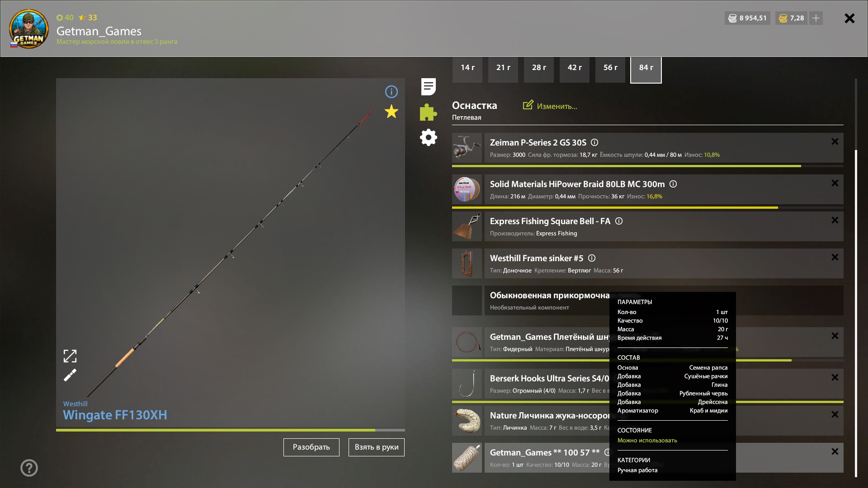868x488 pixels.
Task: Click the Nature beetle larva bait thumbnail
Action: 467,421
